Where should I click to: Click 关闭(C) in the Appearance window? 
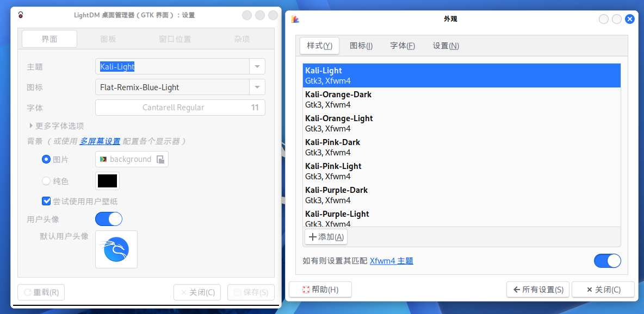[603, 290]
